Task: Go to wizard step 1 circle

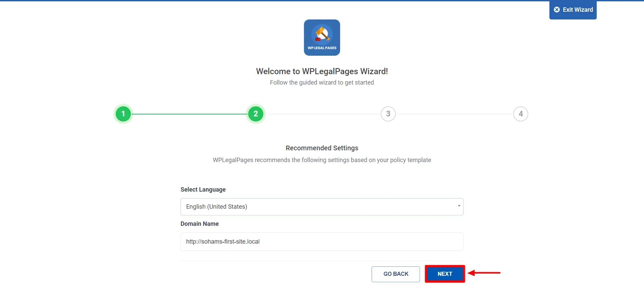Action: (x=123, y=114)
